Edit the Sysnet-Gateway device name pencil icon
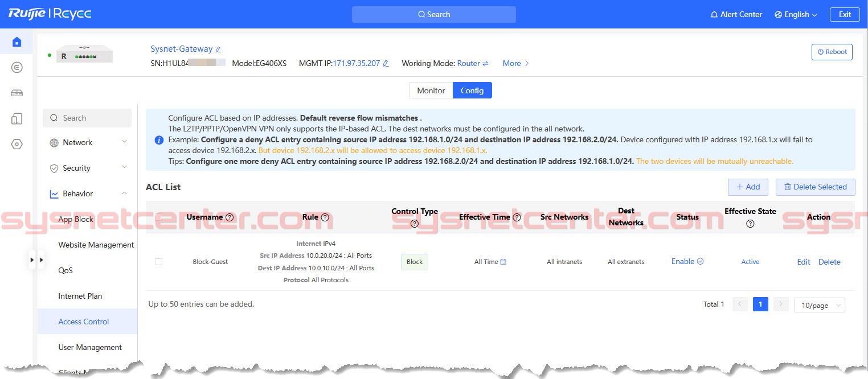868x379 pixels. [x=218, y=50]
